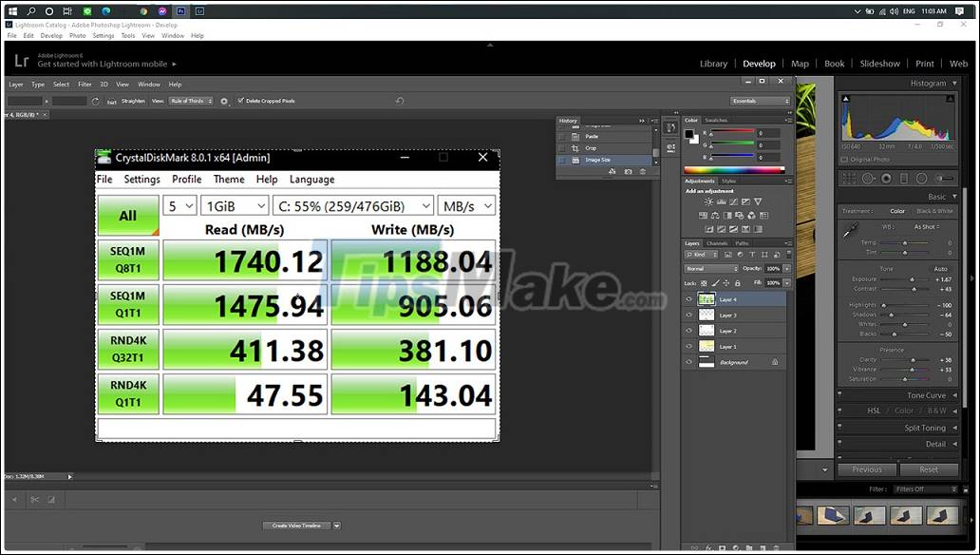Open the Theme menu in CrystalDiskMark
Viewport: 980px width, 555px height.
[x=229, y=179]
